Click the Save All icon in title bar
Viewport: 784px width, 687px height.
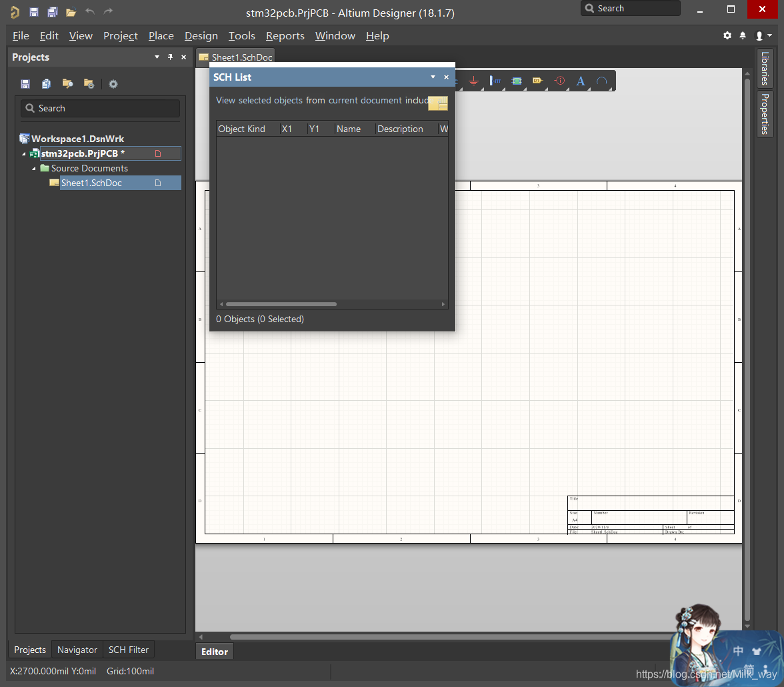click(53, 11)
